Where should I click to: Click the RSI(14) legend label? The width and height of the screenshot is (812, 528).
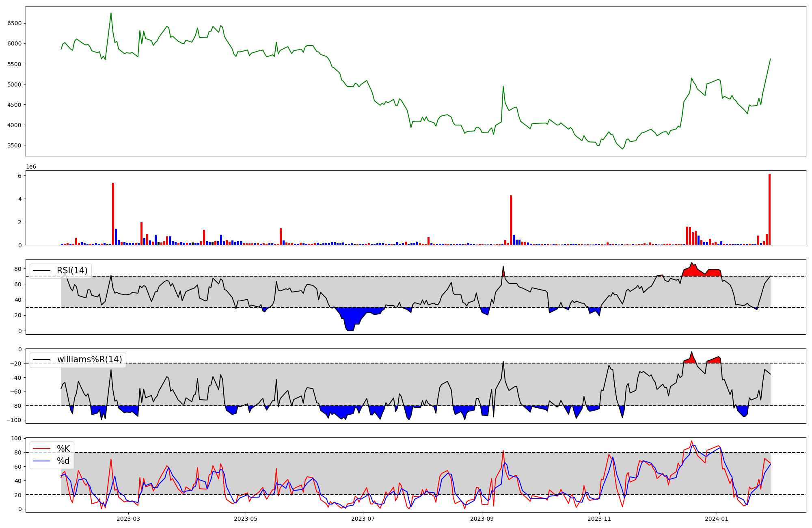72,270
